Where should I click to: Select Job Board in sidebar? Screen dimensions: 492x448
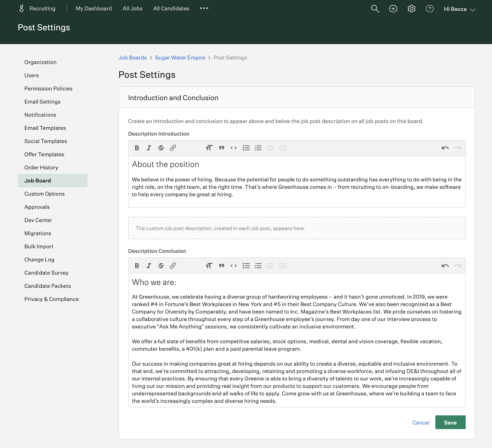(x=53, y=180)
